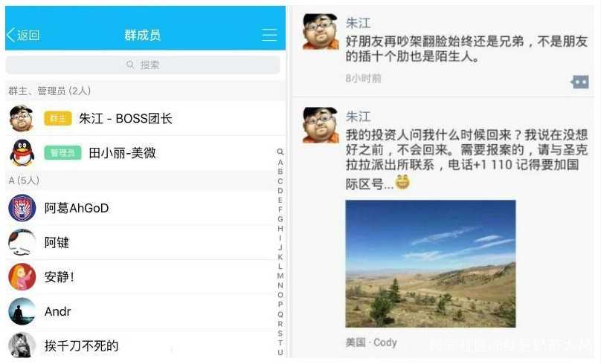The image size is (601, 364).
Task: Jump to letter T in the alphabet index
Action: coord(280,342)
